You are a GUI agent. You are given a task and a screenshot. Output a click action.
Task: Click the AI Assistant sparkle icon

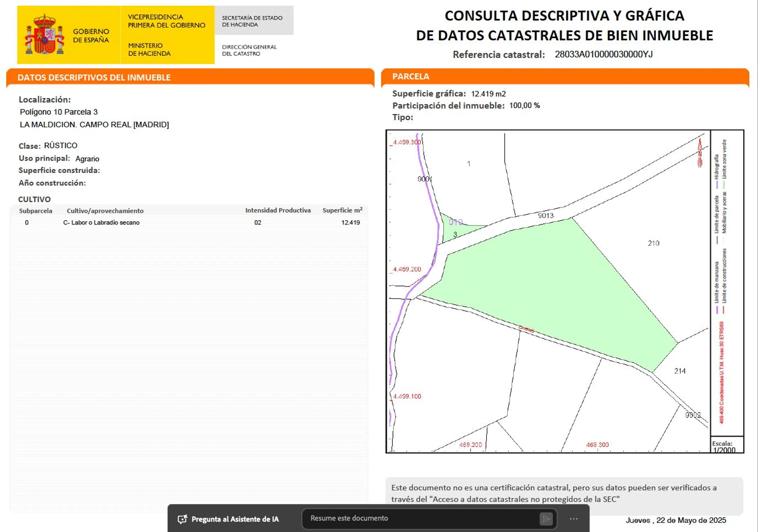pos(182,519)
